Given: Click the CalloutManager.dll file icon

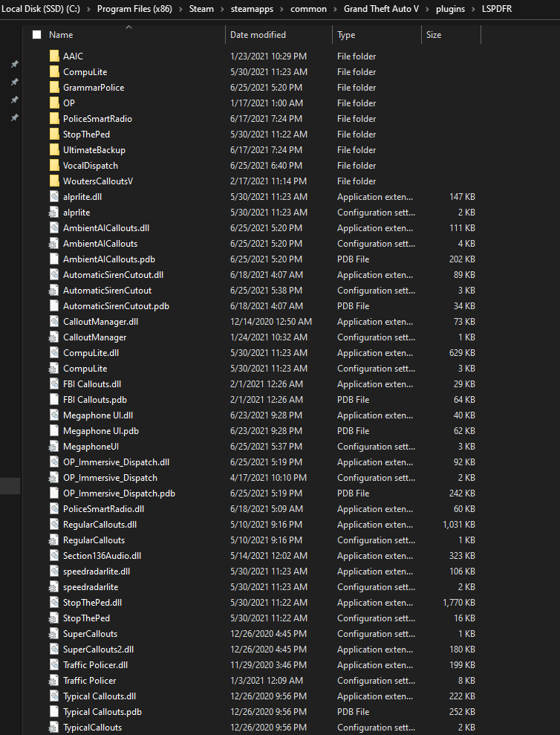Looking at the screenshot, I should pyautogui.click(x=54, y=322).
